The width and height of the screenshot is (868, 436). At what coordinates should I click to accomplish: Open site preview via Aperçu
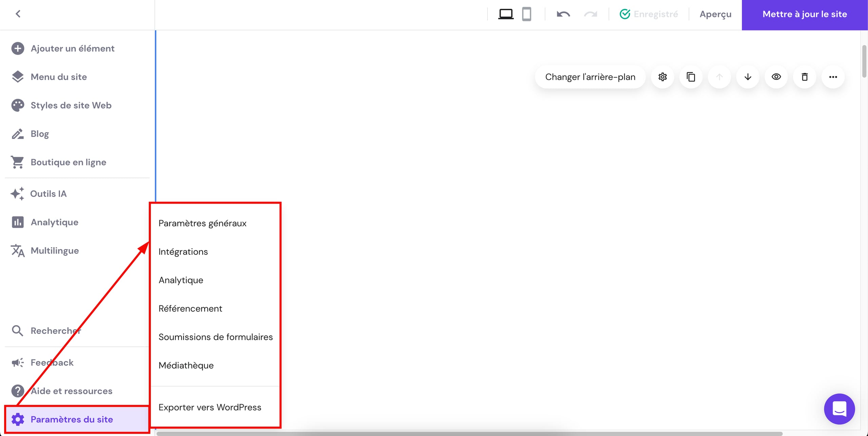715,14
